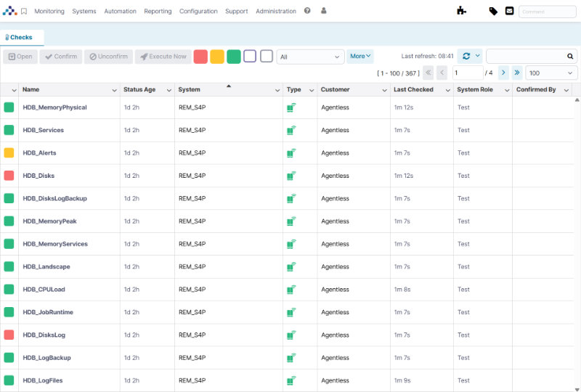581x392 pixels.
Task: Select red status of HDB_Disks
Action: pos(9,176)
